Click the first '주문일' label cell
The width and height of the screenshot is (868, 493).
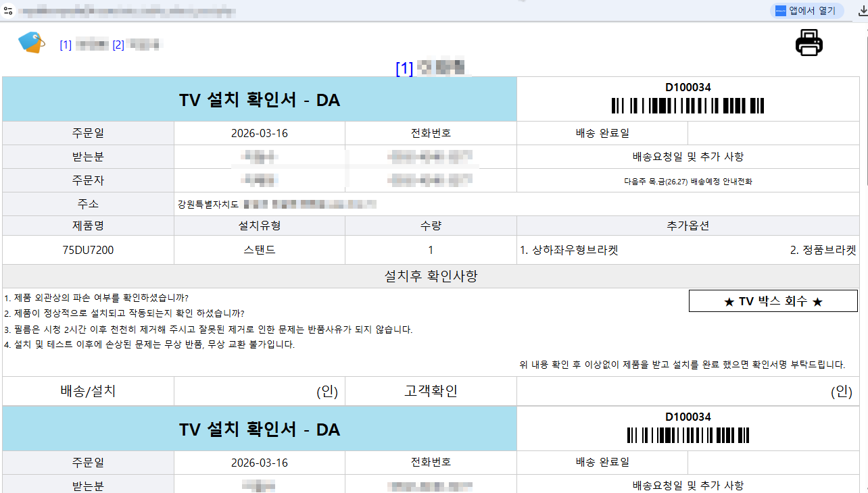(88, 133)
